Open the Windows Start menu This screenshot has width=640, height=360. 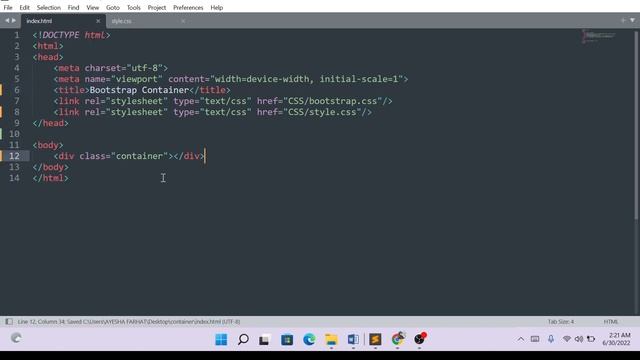pos(221,339)
